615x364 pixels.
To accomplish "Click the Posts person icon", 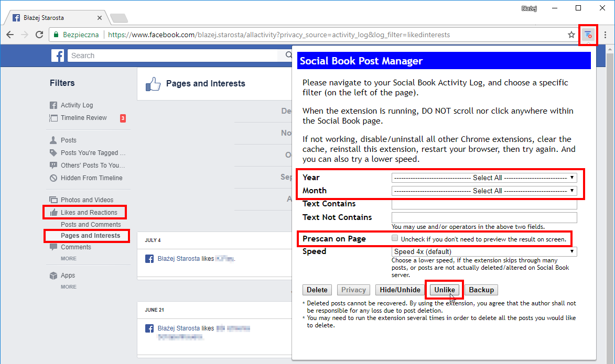I will point(53,140).
